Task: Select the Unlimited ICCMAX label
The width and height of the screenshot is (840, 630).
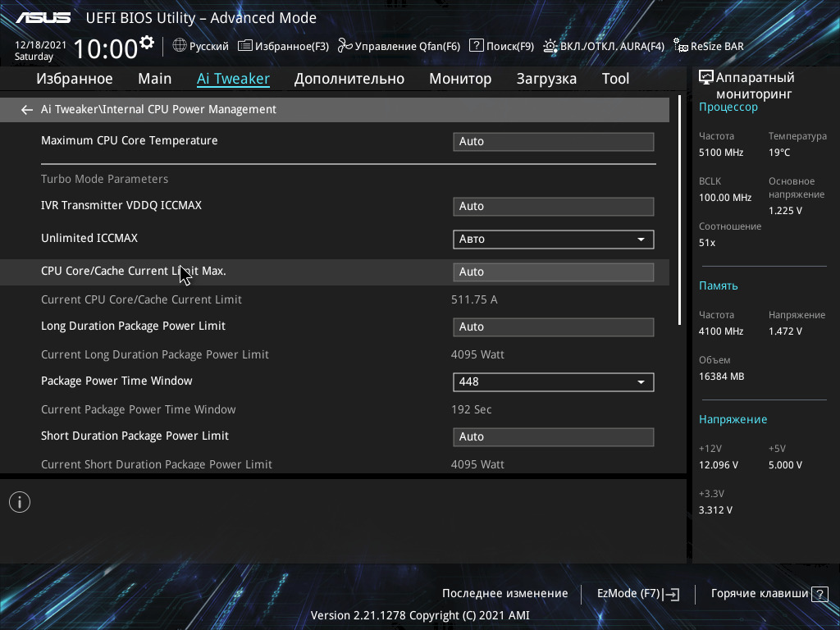Action: [x=89, y=238]
